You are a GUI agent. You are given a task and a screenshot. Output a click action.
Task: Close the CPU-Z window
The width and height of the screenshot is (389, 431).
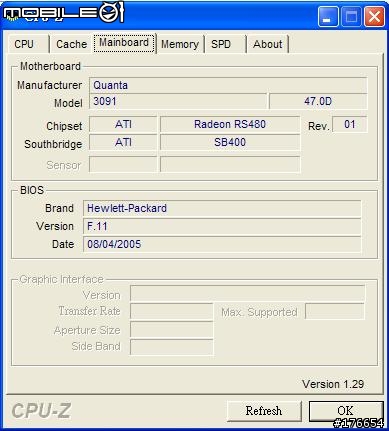(374, 16)
